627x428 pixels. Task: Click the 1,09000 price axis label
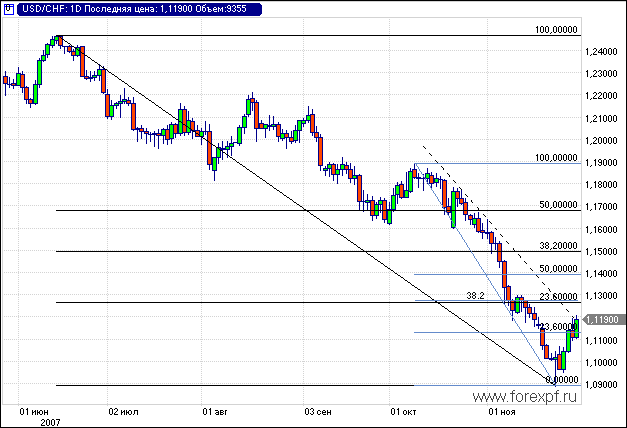point(603,385)
